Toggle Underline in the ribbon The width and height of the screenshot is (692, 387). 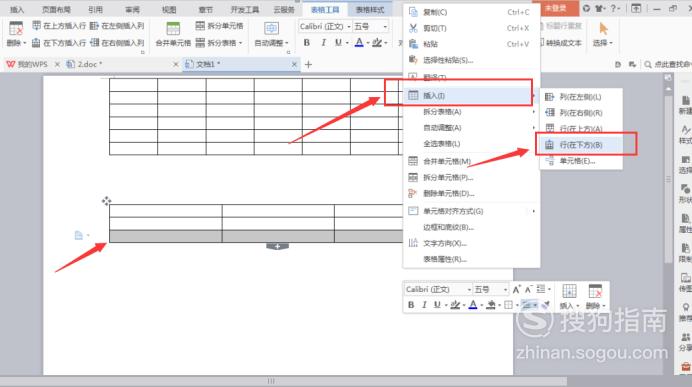[x=338, y=43]
